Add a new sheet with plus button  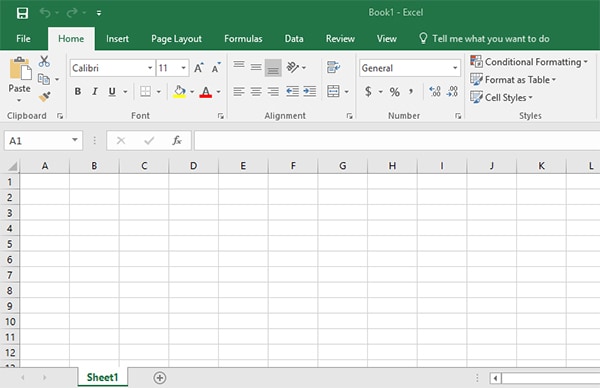160,378
